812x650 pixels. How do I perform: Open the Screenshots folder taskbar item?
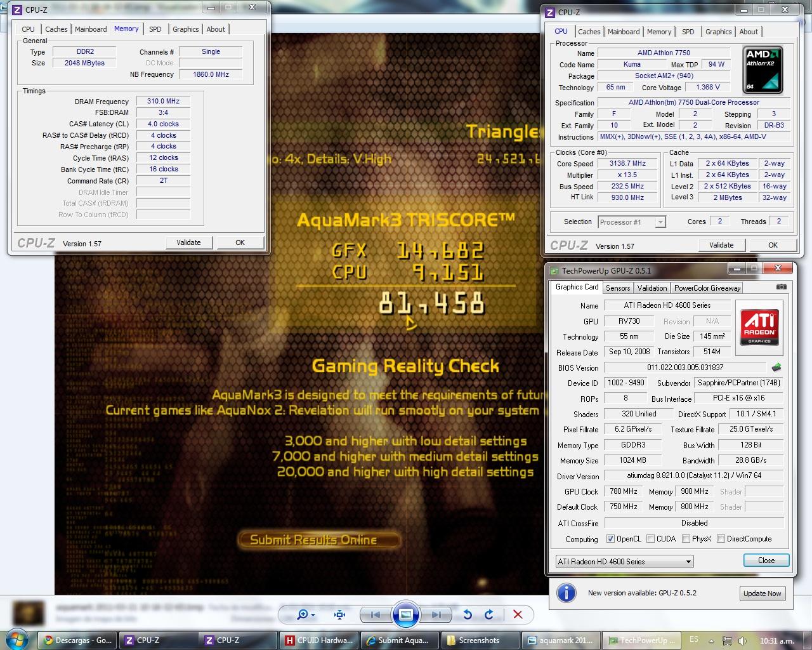point(480,640)
